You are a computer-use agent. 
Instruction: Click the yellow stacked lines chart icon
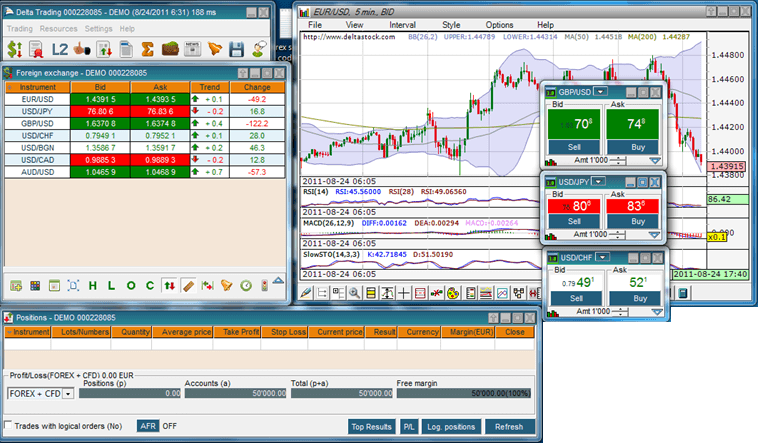click(x=371, y=293)
